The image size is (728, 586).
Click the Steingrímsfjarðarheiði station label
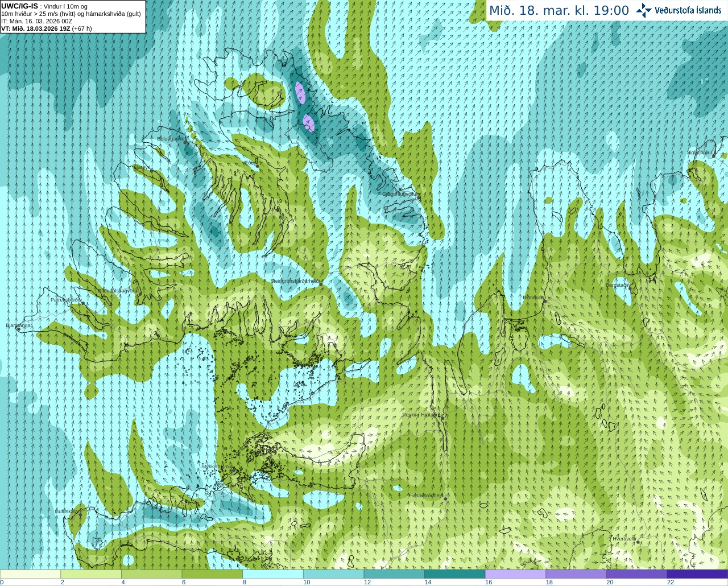tap(295, 280)
